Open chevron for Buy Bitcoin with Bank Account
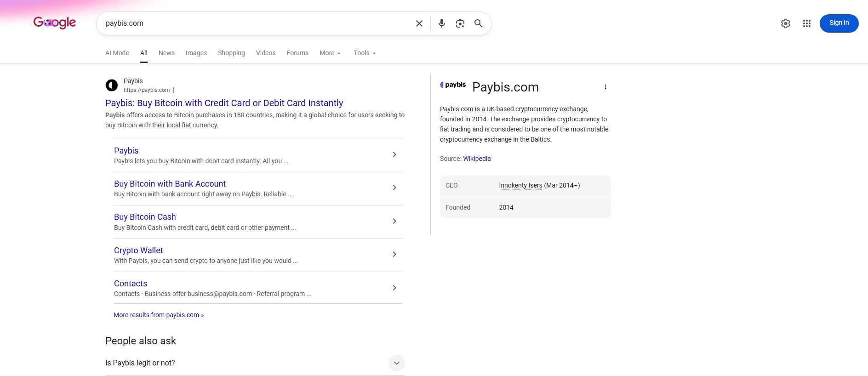868x376 pixels. 394,188
